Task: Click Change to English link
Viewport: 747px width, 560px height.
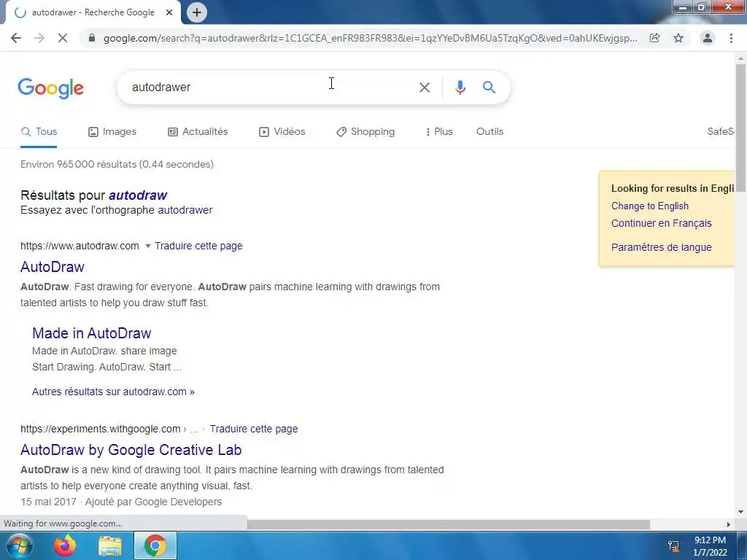Action: click(x=650, y=206)
